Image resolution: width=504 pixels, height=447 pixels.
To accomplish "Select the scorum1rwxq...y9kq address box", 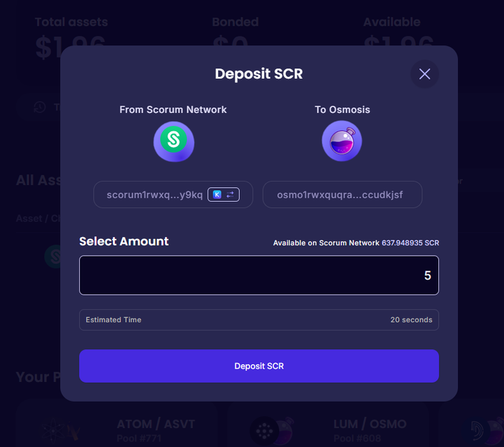I will (x=173, y=195).
